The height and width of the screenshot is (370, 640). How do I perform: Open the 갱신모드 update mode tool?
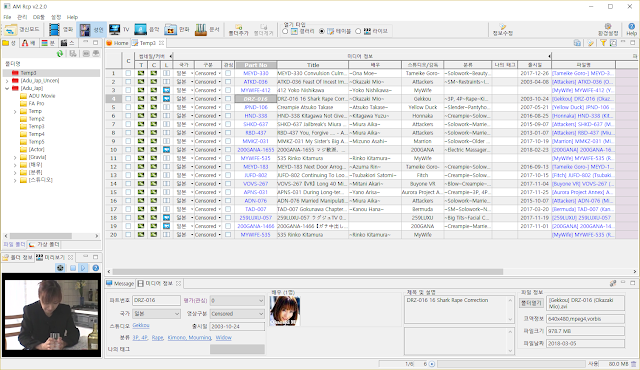click(22, 30)
